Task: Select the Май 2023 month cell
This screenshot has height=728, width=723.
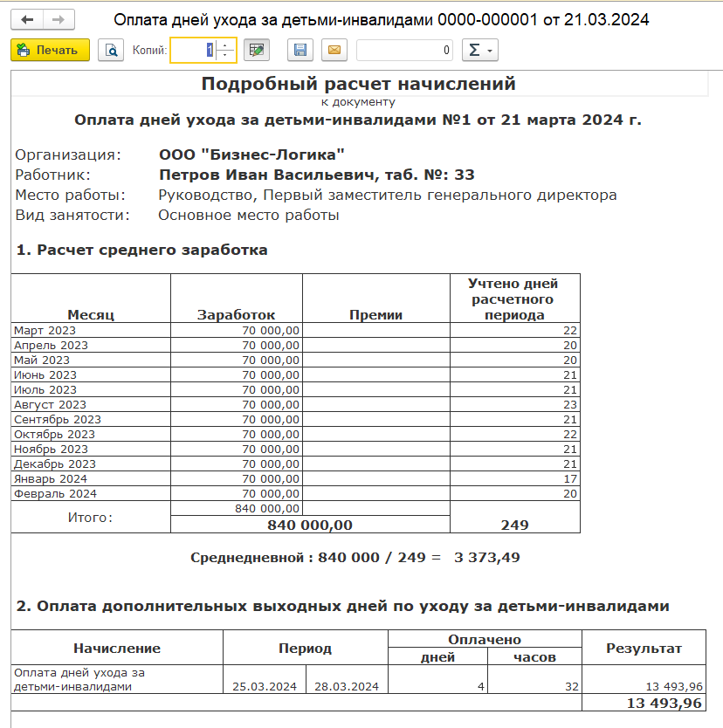Action: pyautogui.click(x=91, y=361)
